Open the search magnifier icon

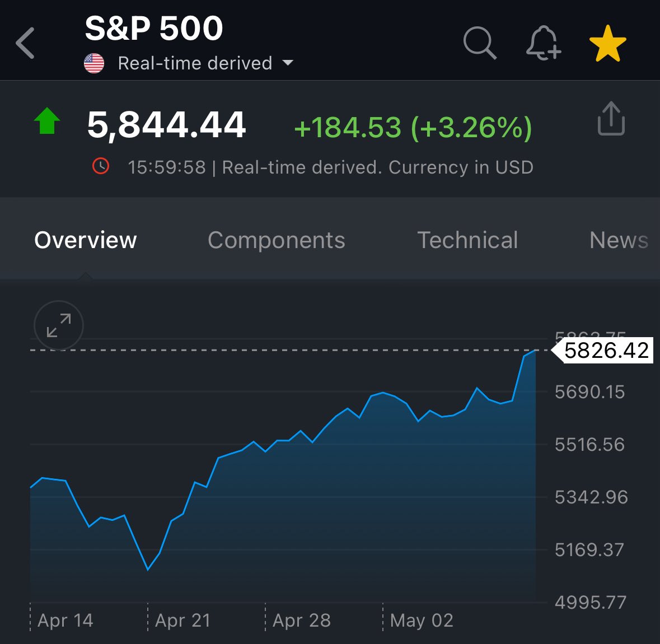[x=480, y=43]
